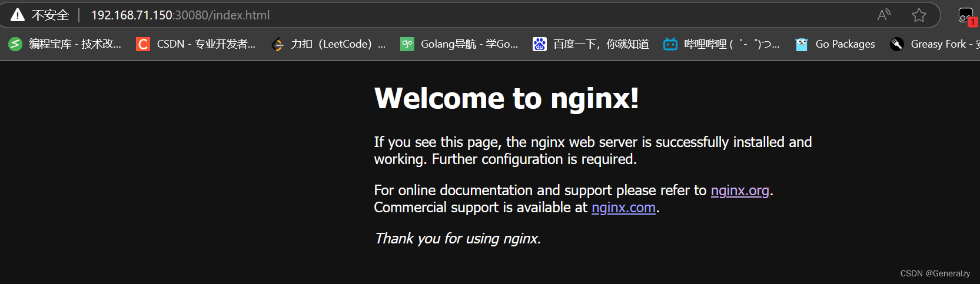Open the 力扣 (LeetCode) bookmark
This screenshot has height=284, width=980.
[x=328, y=44]
